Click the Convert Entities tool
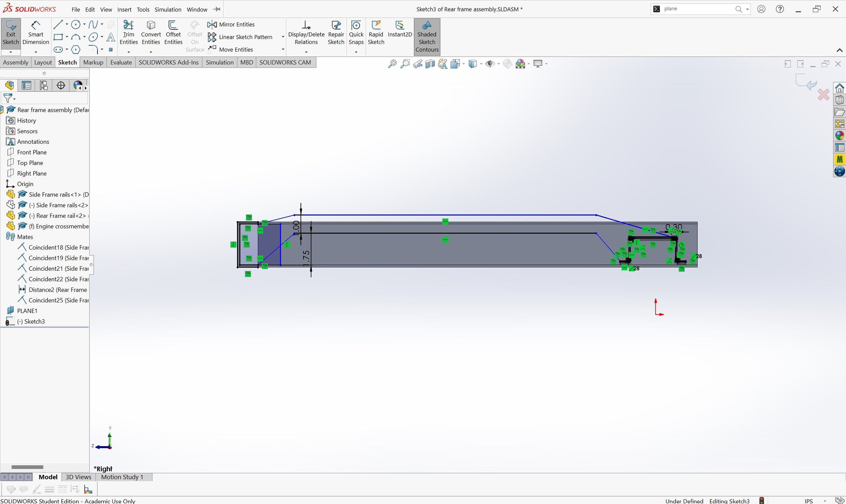The height and width of the screenshot is (504, 846). point(151,33)
